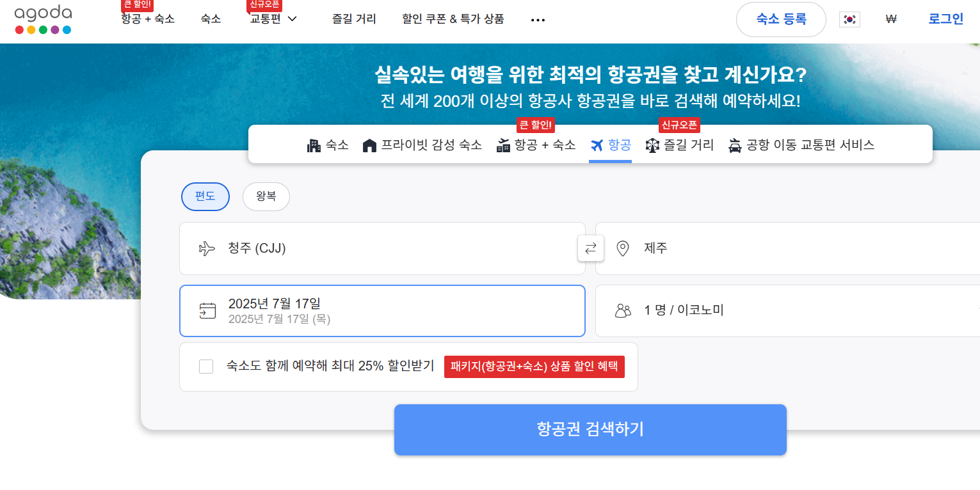Select the 편도 one-way option

coord(205,196)
